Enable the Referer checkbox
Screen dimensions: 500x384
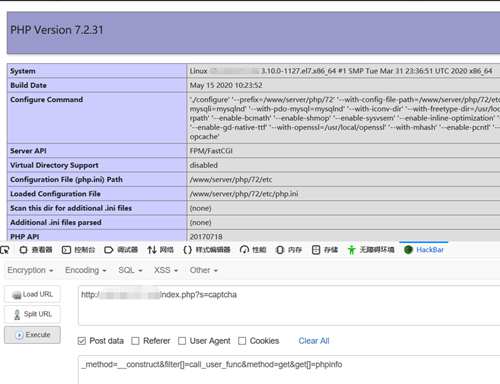(135, 341)
